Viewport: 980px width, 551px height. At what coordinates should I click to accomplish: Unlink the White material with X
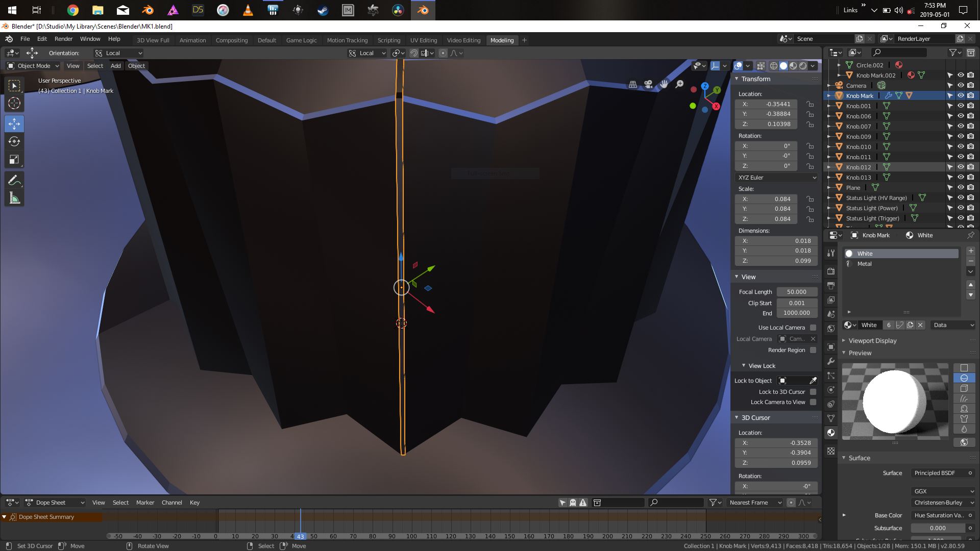click(920, 325)
